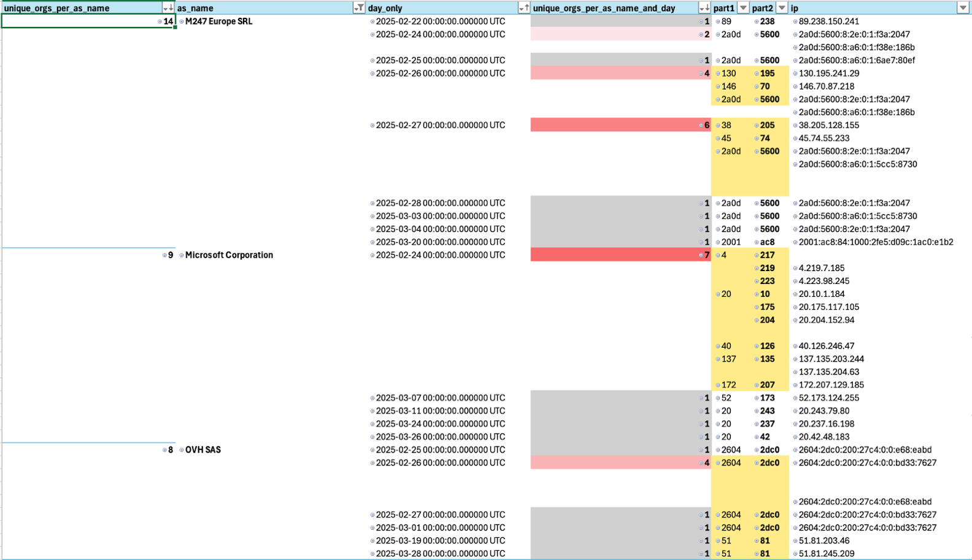Select IP cell 2a0d:5600:8:a6:0:1:6ae7:80ef
Viewport: 972px width, 560px height.
point(880,60)
